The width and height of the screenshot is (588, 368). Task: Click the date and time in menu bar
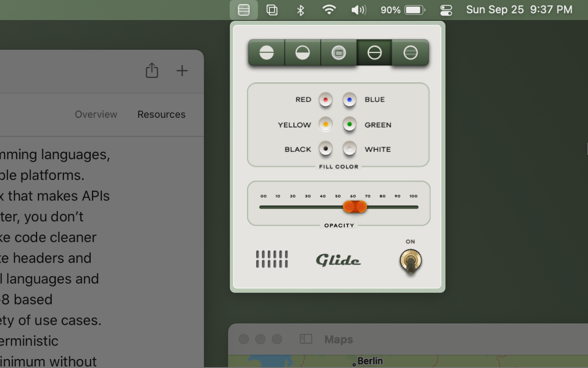(x=519, y=9)
